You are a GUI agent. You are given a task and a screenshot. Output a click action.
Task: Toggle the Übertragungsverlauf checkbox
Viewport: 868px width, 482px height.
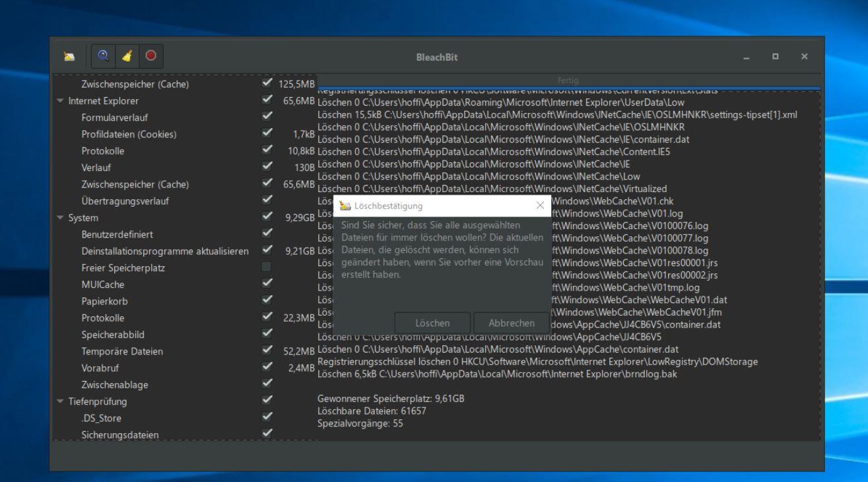pos(266,201)
